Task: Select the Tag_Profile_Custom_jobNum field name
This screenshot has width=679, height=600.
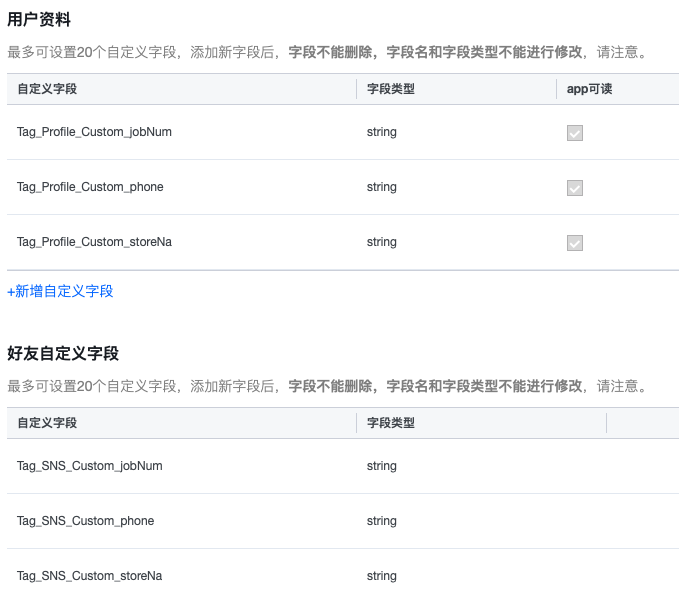Action: [x=94, y=132]
